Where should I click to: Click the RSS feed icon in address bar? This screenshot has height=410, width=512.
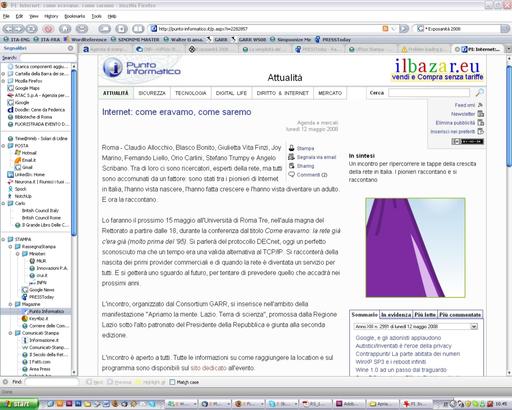(386, 29)
